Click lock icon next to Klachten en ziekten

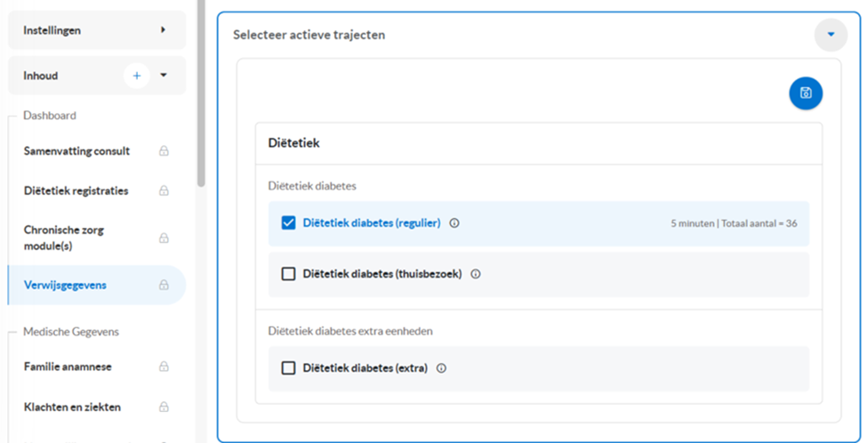tap(164, 407)
